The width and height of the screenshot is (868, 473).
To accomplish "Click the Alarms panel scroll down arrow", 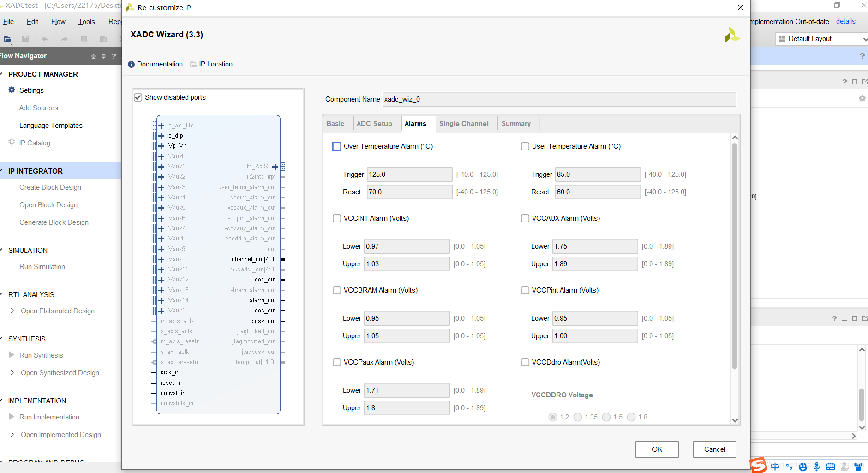I will [735, 420].
